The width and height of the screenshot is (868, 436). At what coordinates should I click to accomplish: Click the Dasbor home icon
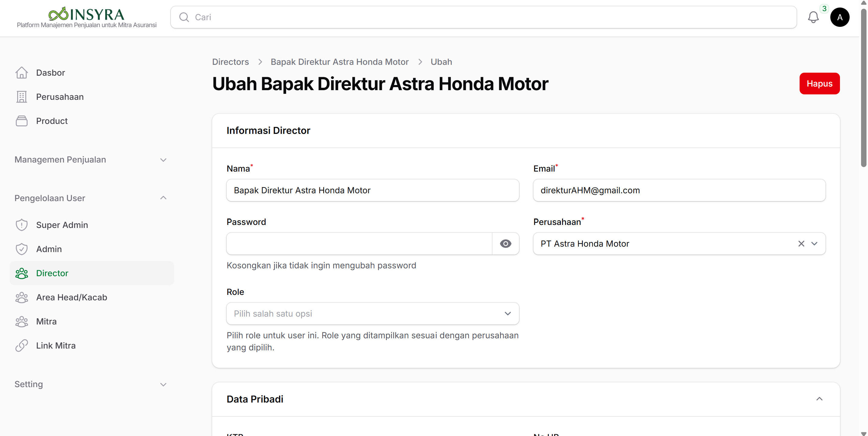pos(22,72)
